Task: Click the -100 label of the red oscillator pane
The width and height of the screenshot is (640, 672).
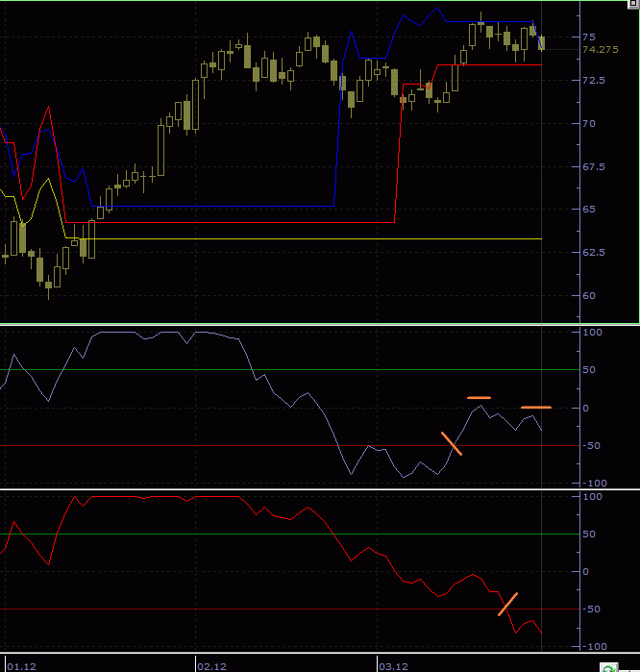Action: (x=595, y=647)
